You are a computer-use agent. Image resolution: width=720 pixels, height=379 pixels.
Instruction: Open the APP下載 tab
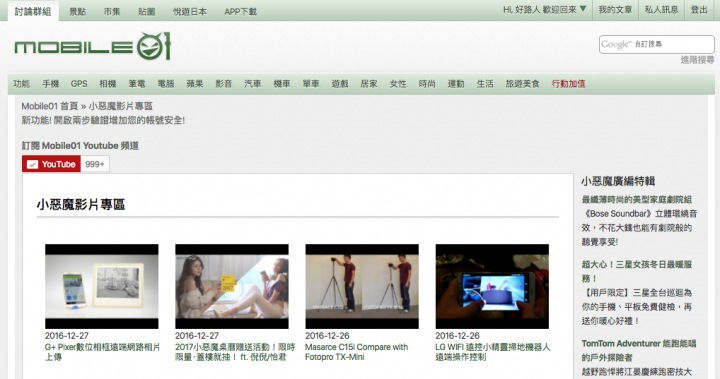[241, 11]
